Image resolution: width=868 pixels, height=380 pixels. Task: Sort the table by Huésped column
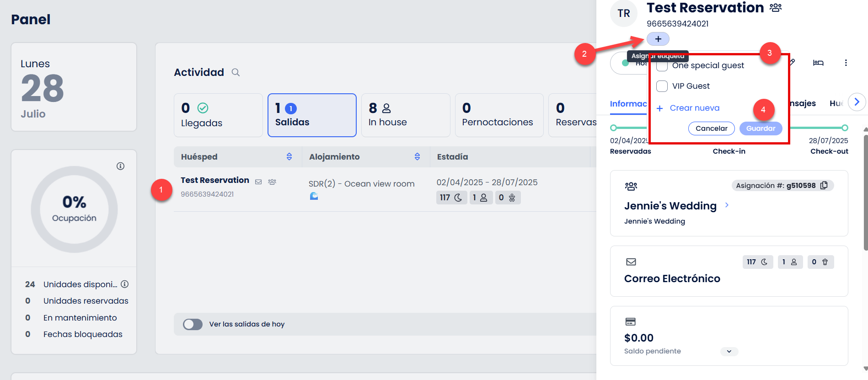pyautogui.click(x=289, y=157)
